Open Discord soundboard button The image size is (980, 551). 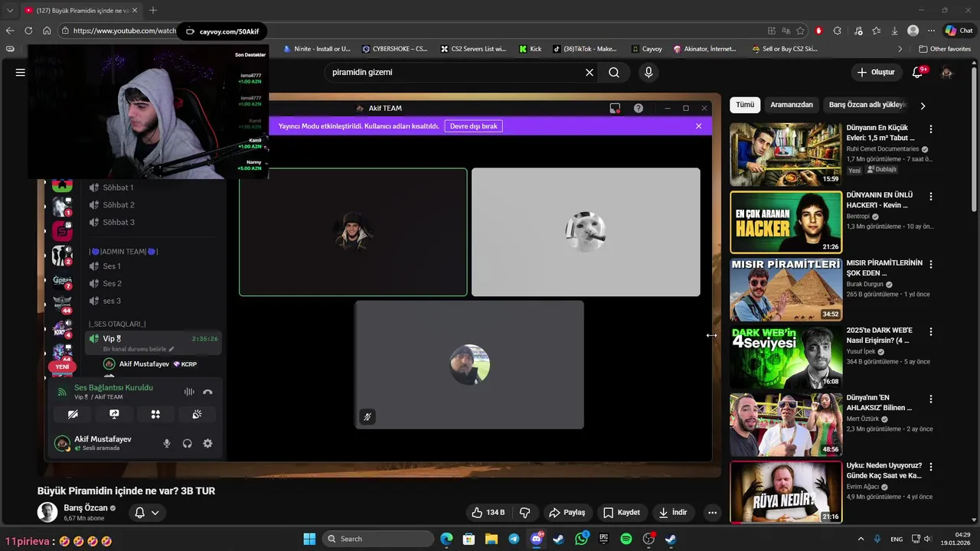[x=197, y=414]
